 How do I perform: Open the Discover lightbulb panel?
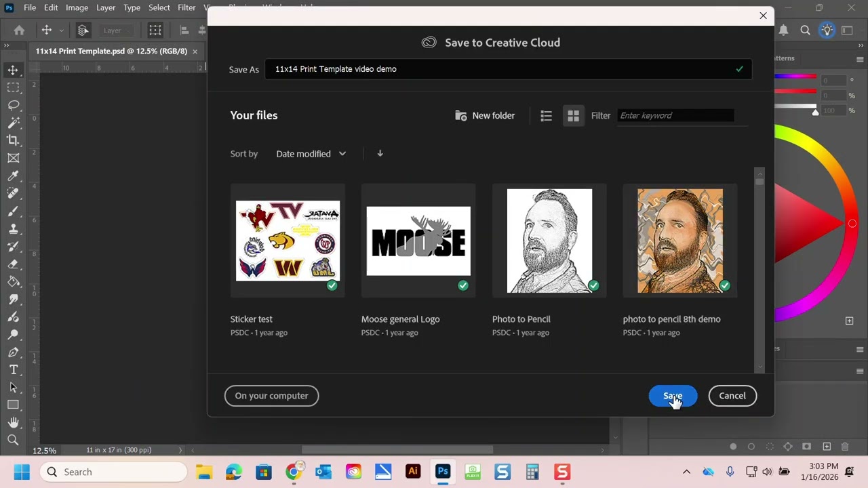[827, 30]
